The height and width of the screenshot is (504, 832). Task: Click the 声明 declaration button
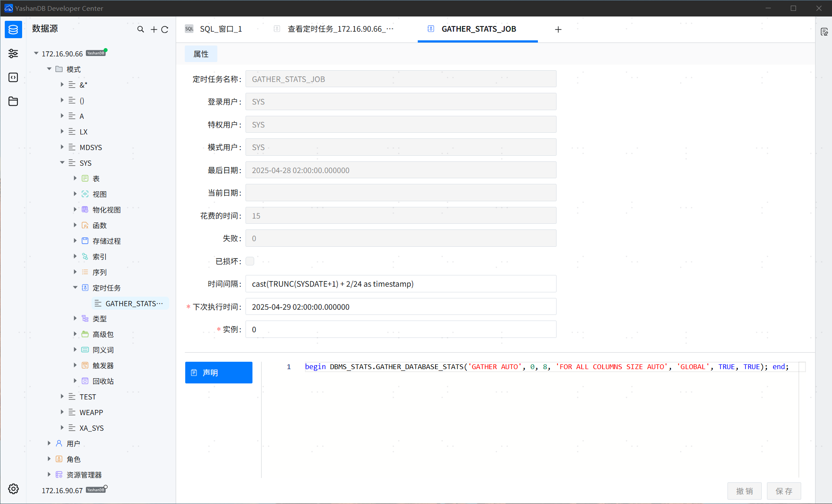(219, 373)
